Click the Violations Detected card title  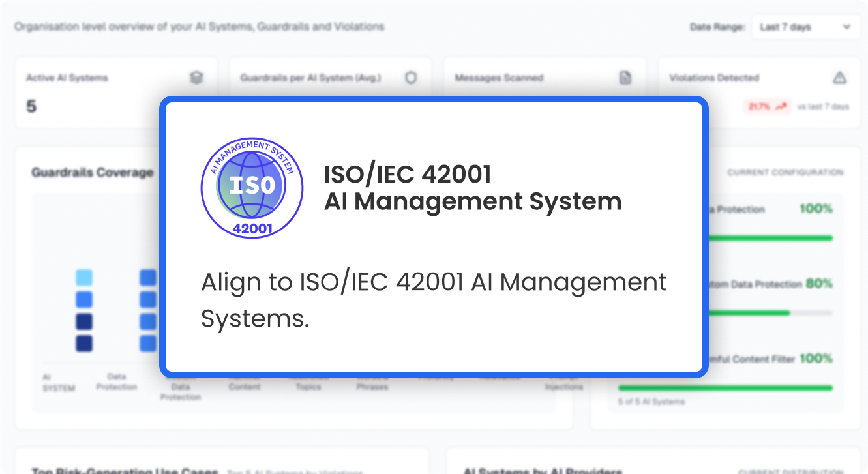714,78
